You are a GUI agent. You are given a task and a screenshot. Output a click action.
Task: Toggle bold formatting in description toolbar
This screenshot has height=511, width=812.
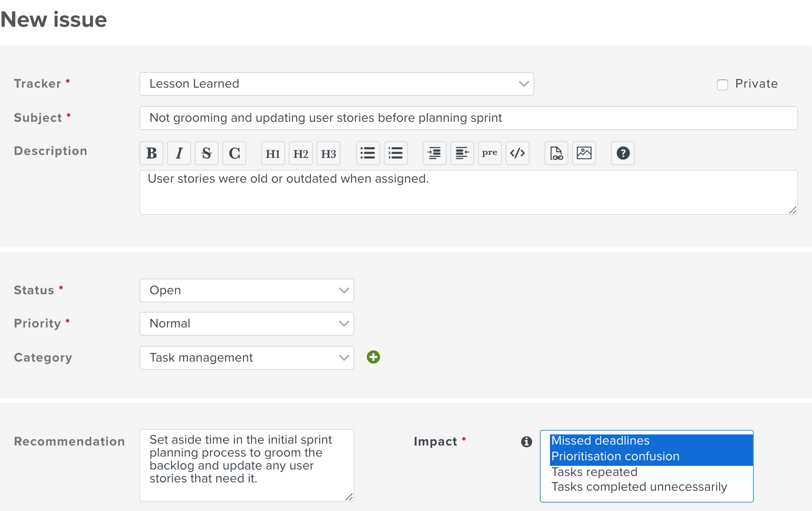(151, 153)
